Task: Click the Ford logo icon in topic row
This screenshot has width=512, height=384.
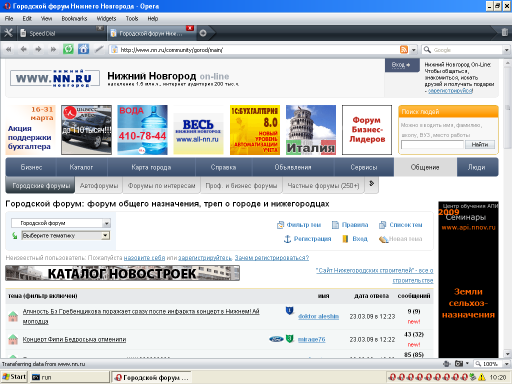Action: (276, 339)
